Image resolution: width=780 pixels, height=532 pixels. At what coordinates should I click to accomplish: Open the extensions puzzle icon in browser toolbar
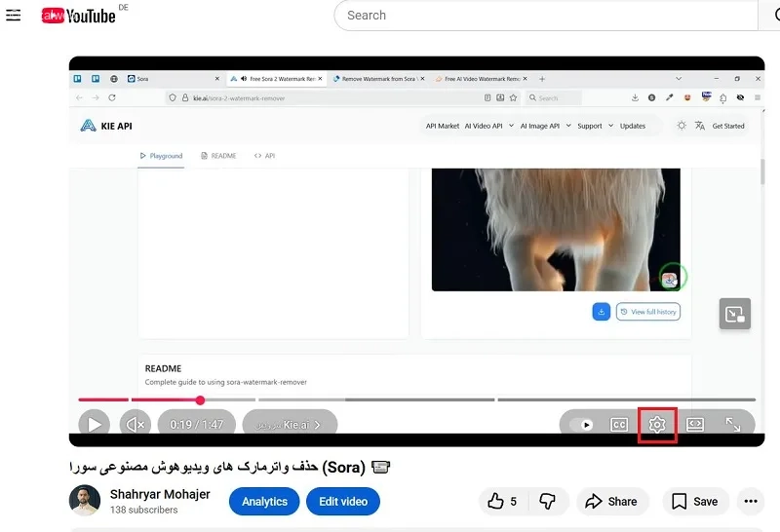pos(722,98)
